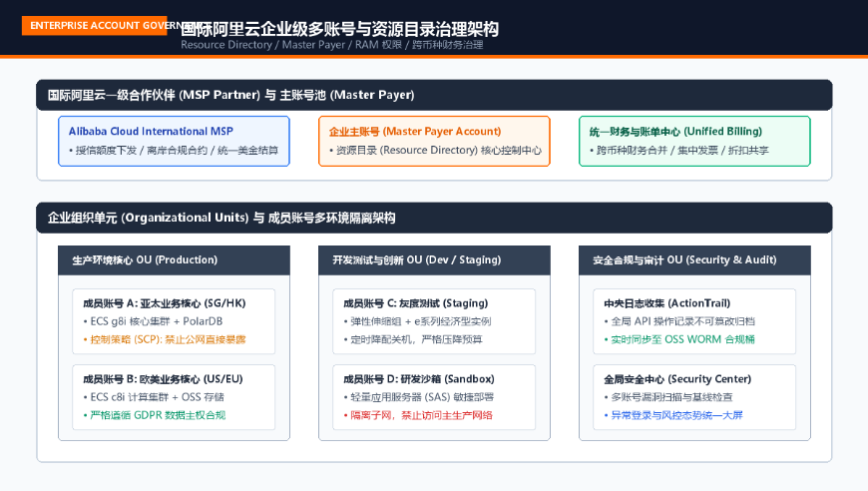The image size is (868, 491).
Task: Select line 轻量应用服务器 (SAS) 敏捷部署
Action: pyautogui.click(x=418, y=397)
